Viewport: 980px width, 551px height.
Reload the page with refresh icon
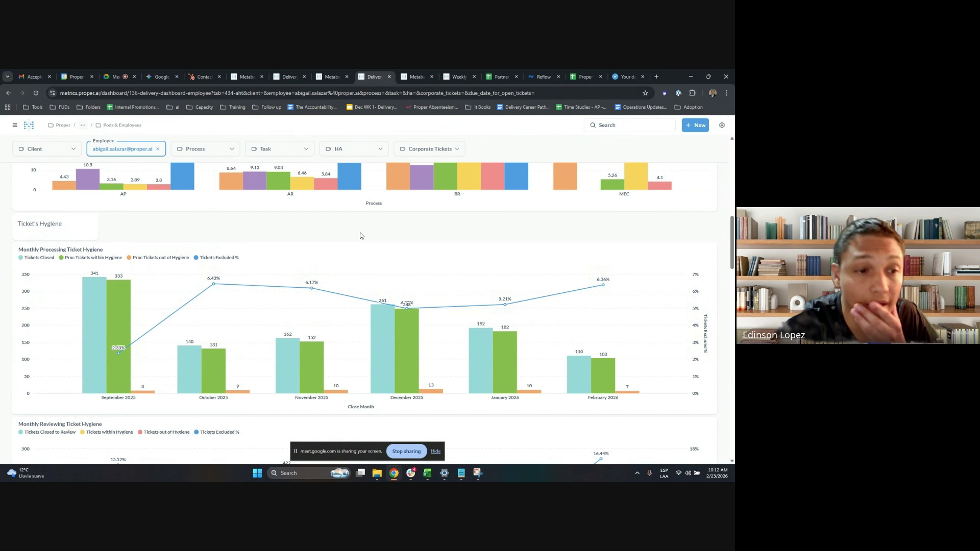pos(36,93)
